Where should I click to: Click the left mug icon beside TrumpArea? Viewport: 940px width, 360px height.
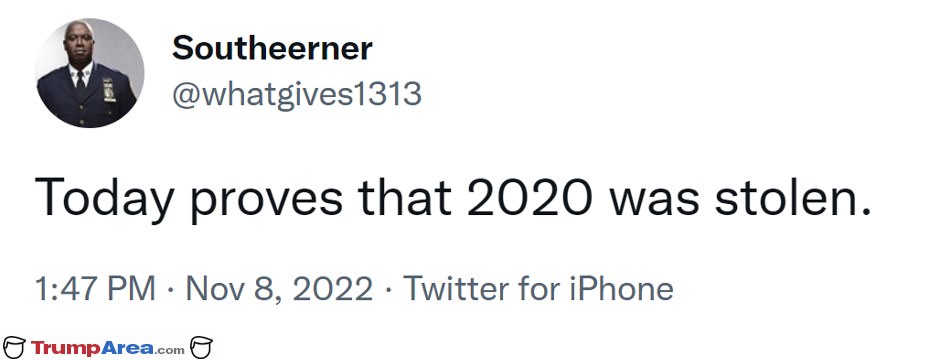pyautogui.click(x=14, y=347)
